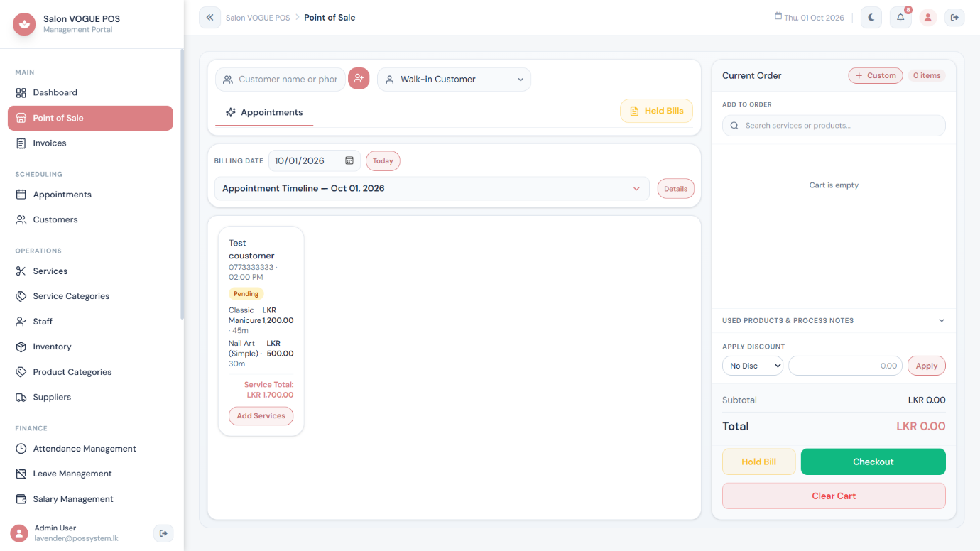
Task: Click Add Services on appointment card
Action: (261, 416)
